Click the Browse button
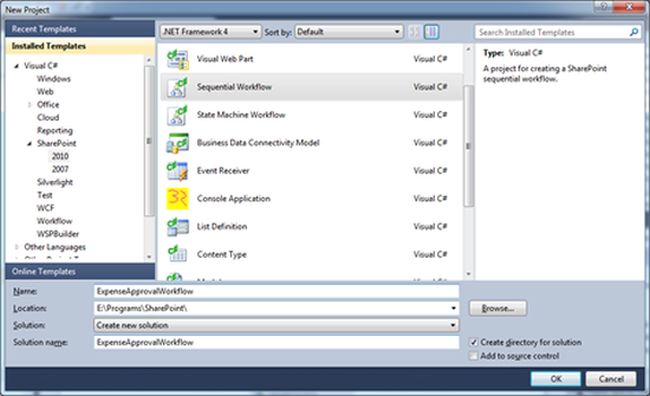Screen dimensions: 650x396 click(x=498, y=309)
